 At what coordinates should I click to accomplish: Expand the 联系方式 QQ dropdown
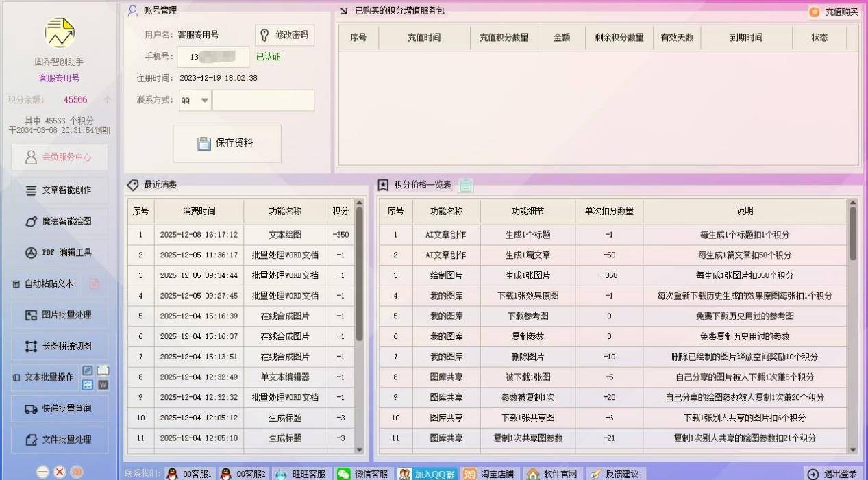[x=204, y=101]
